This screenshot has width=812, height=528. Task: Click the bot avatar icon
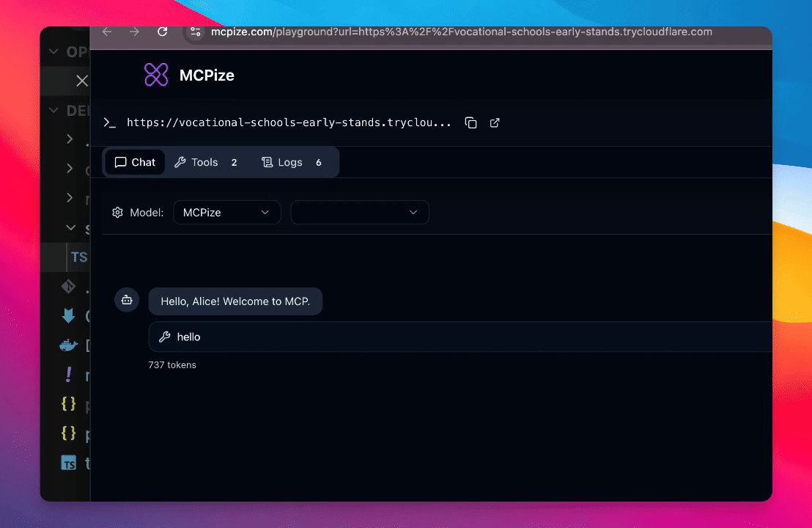127,300
